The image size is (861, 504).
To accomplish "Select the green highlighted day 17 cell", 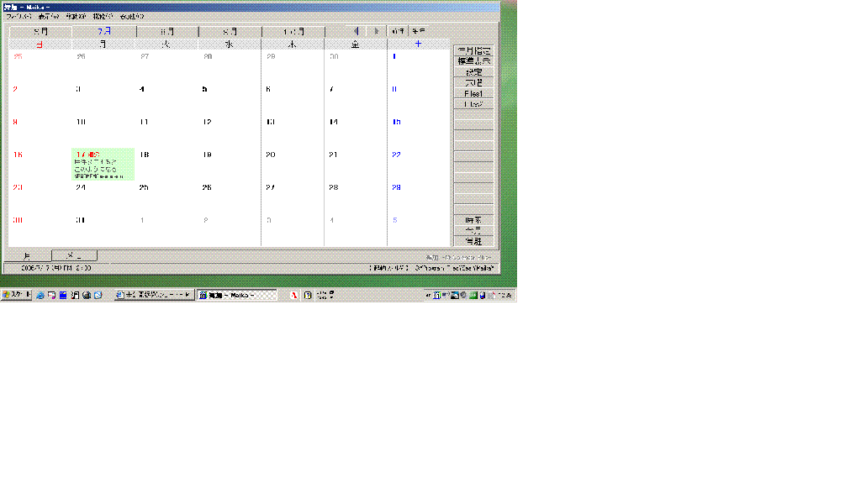I will pyautogui.click(x=103, y=165).
